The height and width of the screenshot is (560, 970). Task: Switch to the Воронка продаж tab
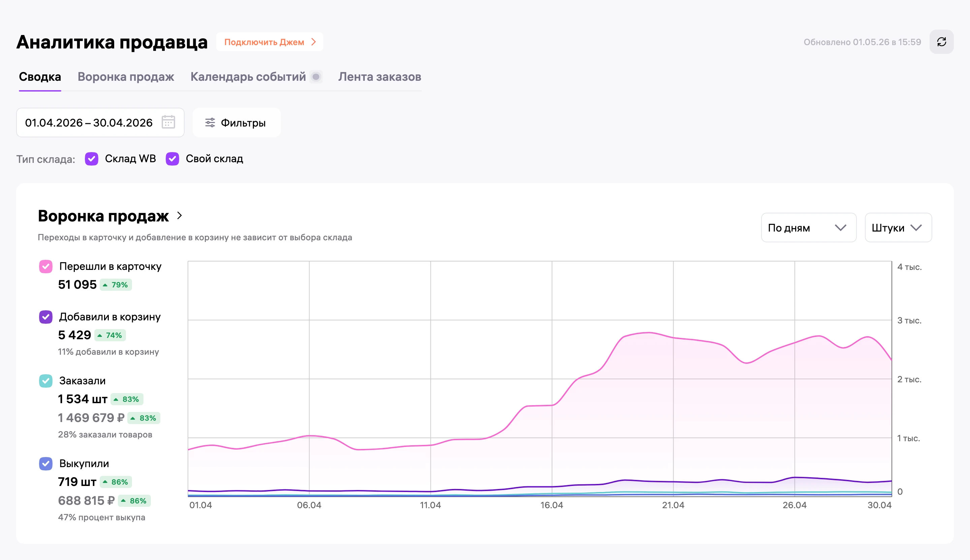[126, 77]
